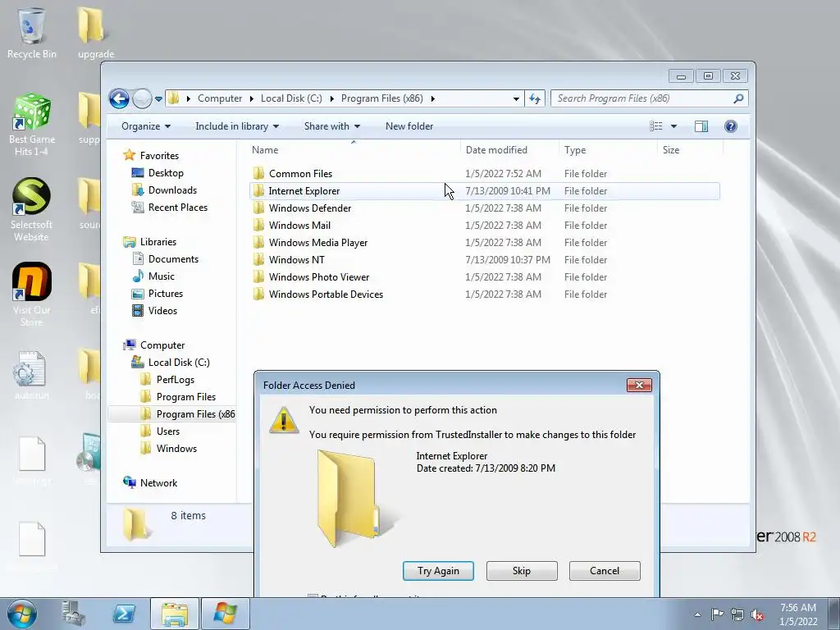
Task: Open the Organize menu
Action: pyautogui.click(x=146, y=126)
